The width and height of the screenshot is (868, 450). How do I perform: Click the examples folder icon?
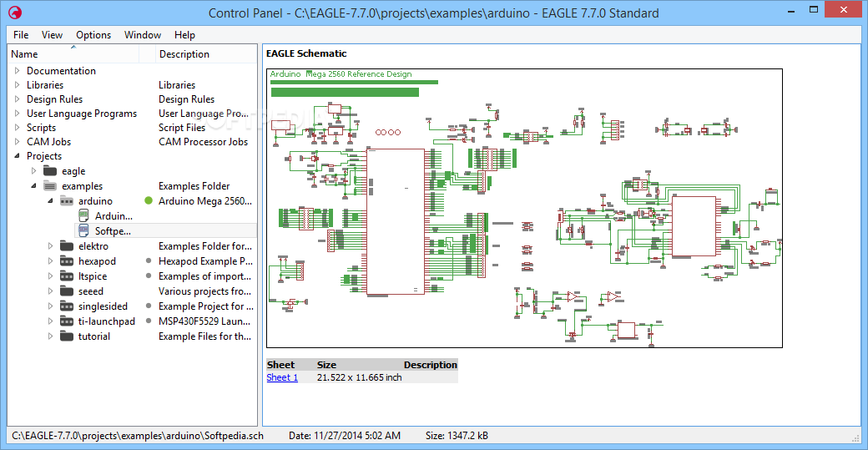tap(50, 185)
